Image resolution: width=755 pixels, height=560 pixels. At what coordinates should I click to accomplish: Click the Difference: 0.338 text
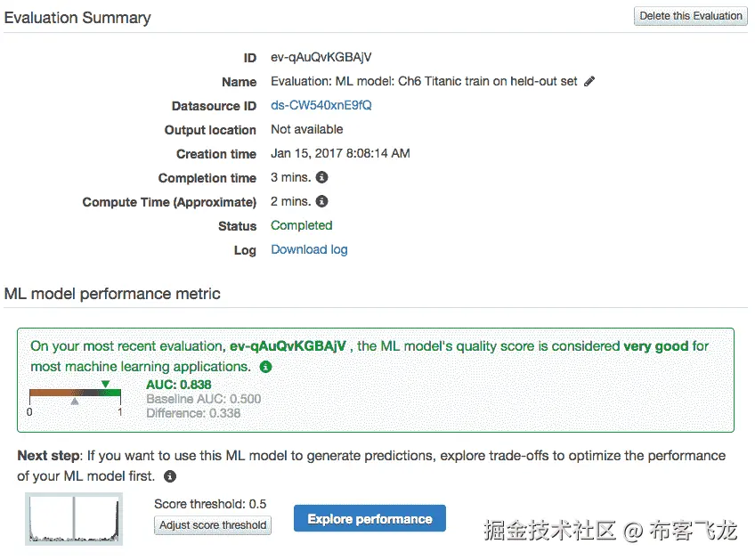click(193, 413)
